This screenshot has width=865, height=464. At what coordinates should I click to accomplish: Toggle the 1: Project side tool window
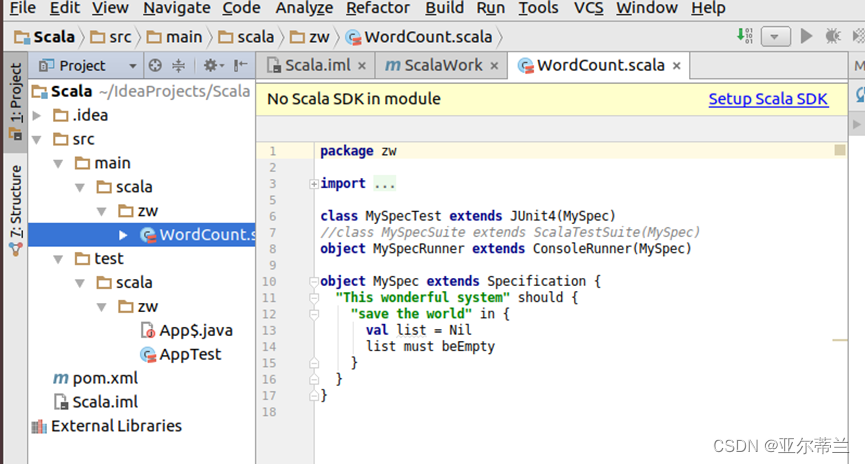coord(15,102)
